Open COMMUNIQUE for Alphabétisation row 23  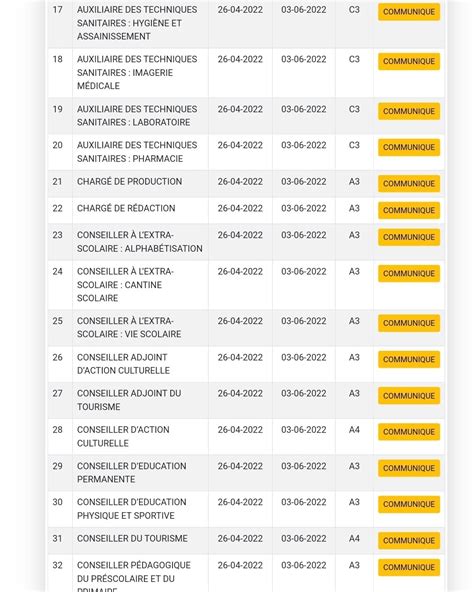pos(409,237)
